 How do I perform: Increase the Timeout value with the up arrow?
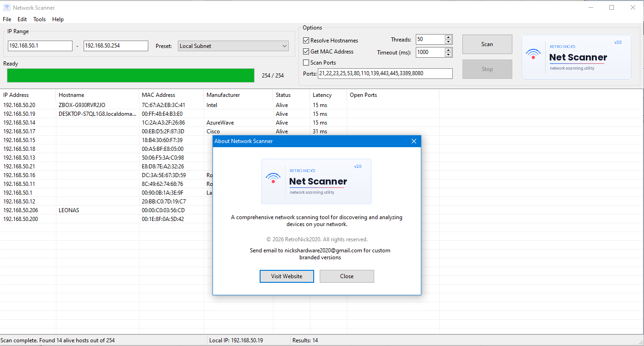tap(448, 50)
